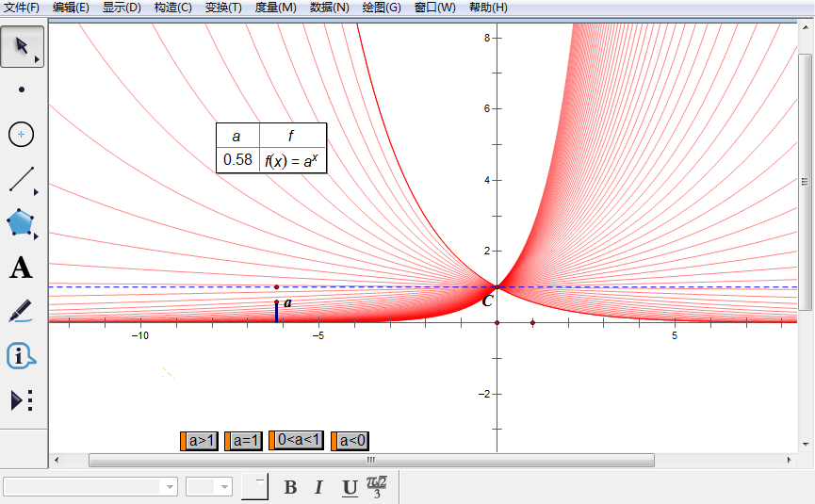Viewport: 815px width, 504px height.
Task: Open the 度量(M) menu
Action: [275, 8]
